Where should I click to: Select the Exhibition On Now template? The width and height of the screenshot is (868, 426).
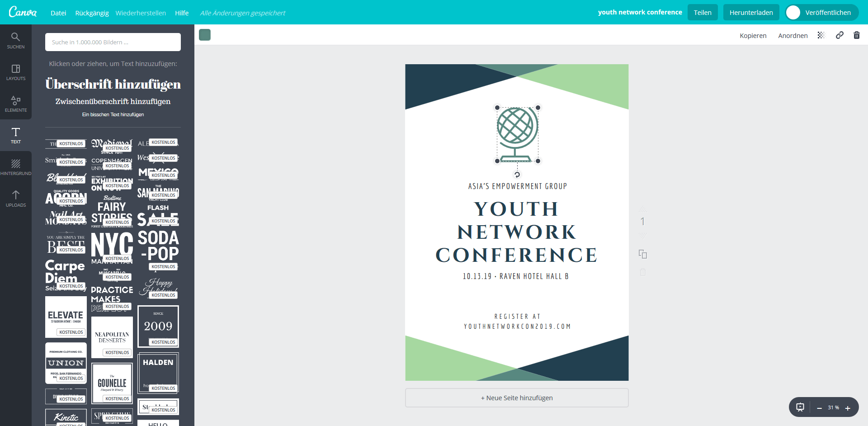click(112, 183)
